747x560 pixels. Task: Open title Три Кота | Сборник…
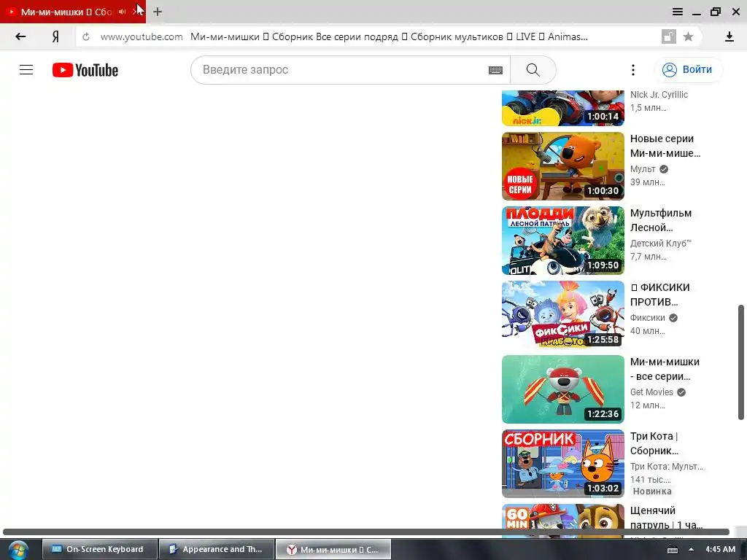654,443
